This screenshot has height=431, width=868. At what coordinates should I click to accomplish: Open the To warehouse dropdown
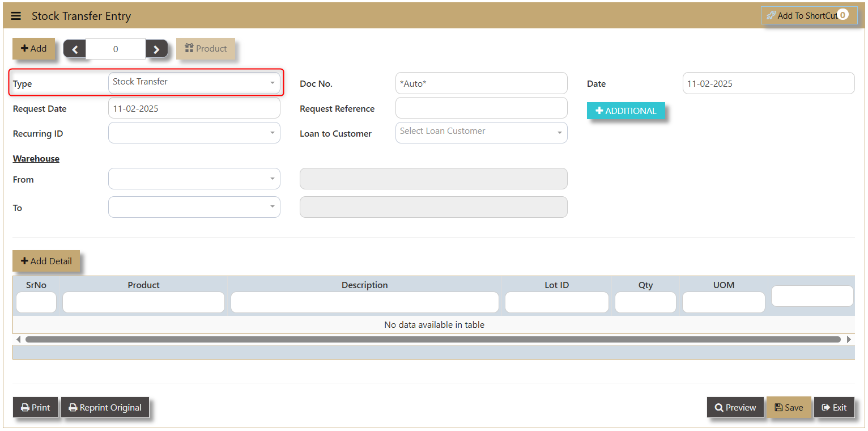[194, 207]
